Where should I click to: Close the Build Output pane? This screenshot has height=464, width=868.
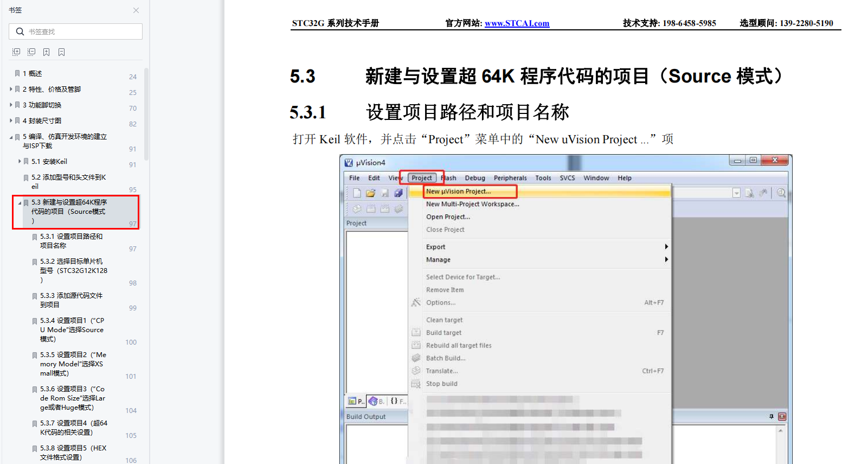point(782,416)
